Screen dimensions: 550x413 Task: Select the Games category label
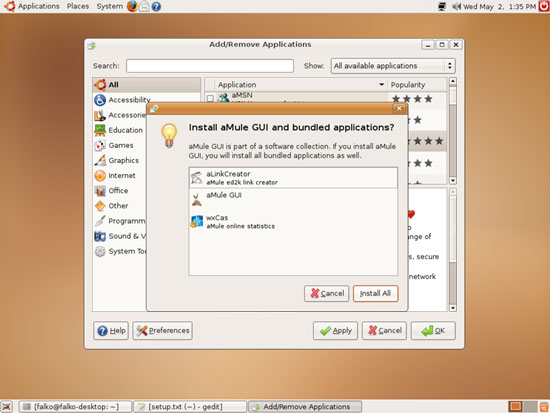pyautogui.click(x=121, y=145)
